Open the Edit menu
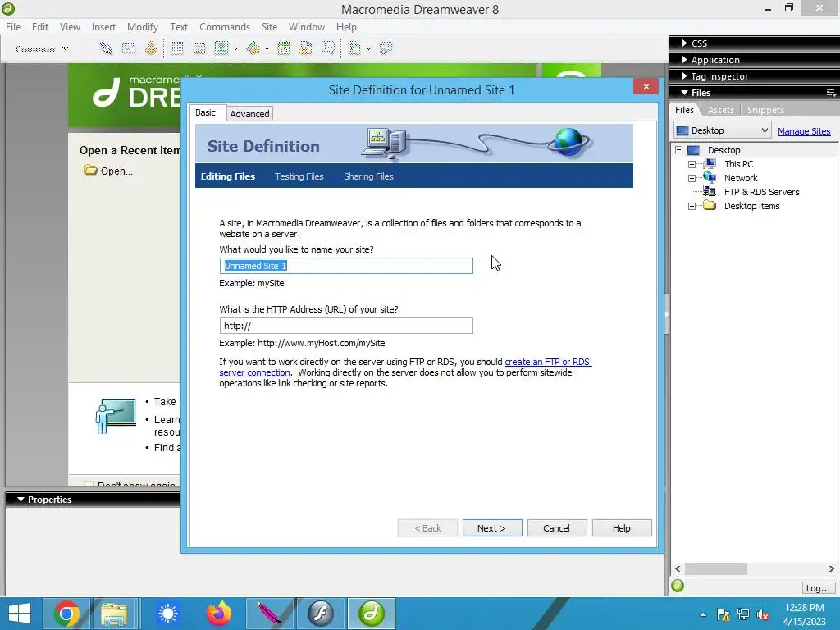 [x=40, y=27]
